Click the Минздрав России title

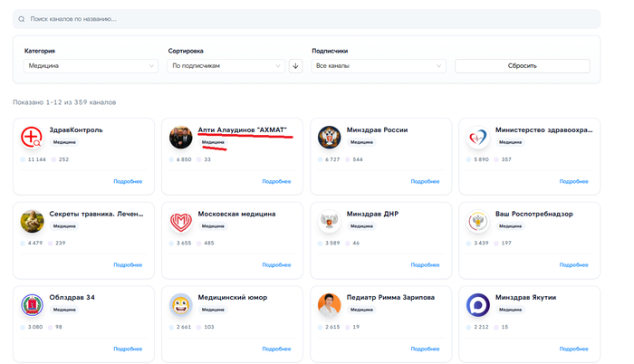[378, 129]
